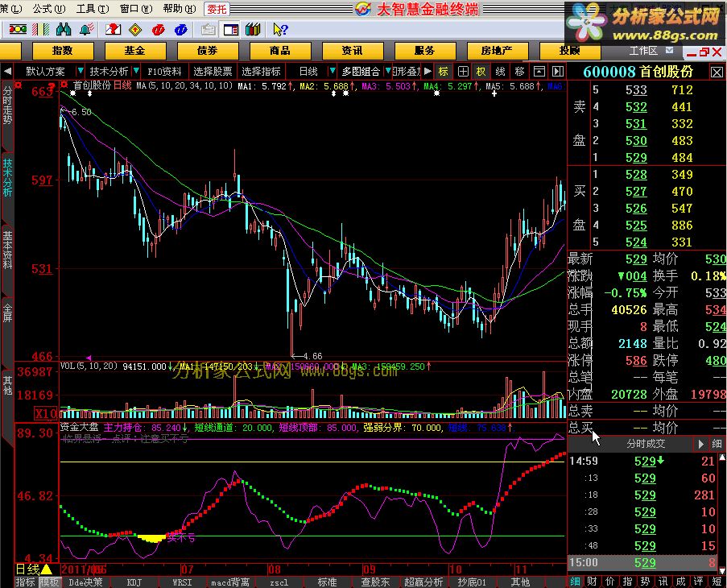Click the left arrow before 默认方案
This screenshot has height=588, width=727.
coord(7,72)
